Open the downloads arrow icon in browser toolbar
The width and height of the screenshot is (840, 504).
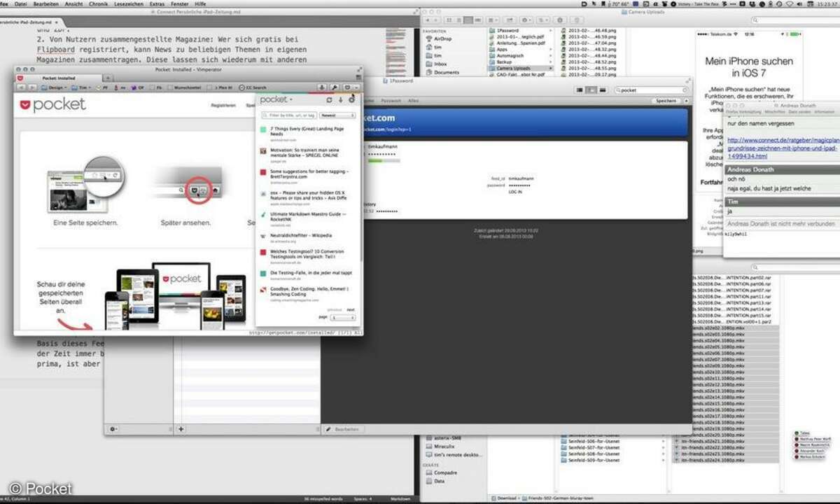(x=321, y=87)
